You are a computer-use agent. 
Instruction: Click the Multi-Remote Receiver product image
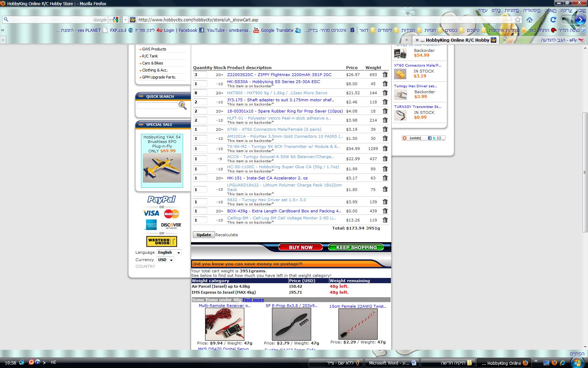pos(224,324)
